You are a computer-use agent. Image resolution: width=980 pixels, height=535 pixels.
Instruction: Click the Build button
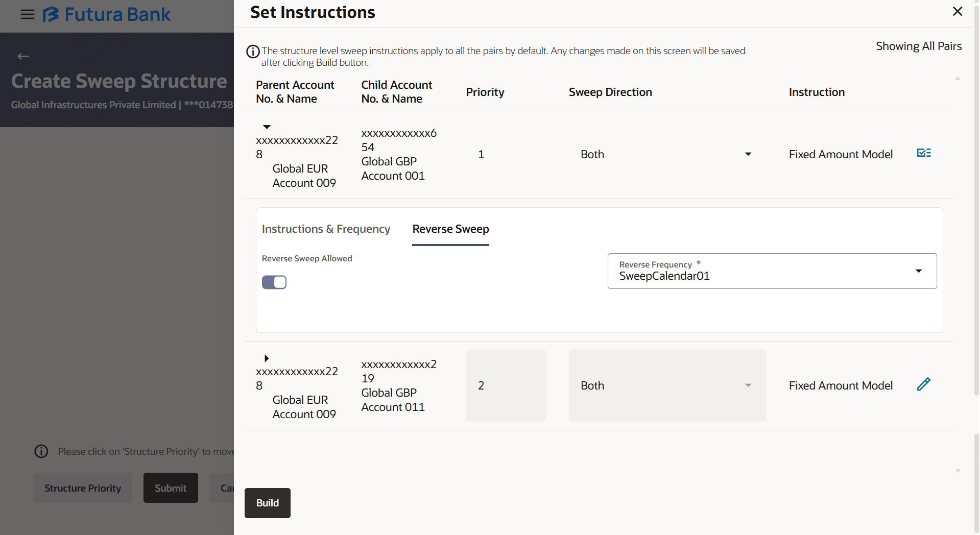point(267,503)
